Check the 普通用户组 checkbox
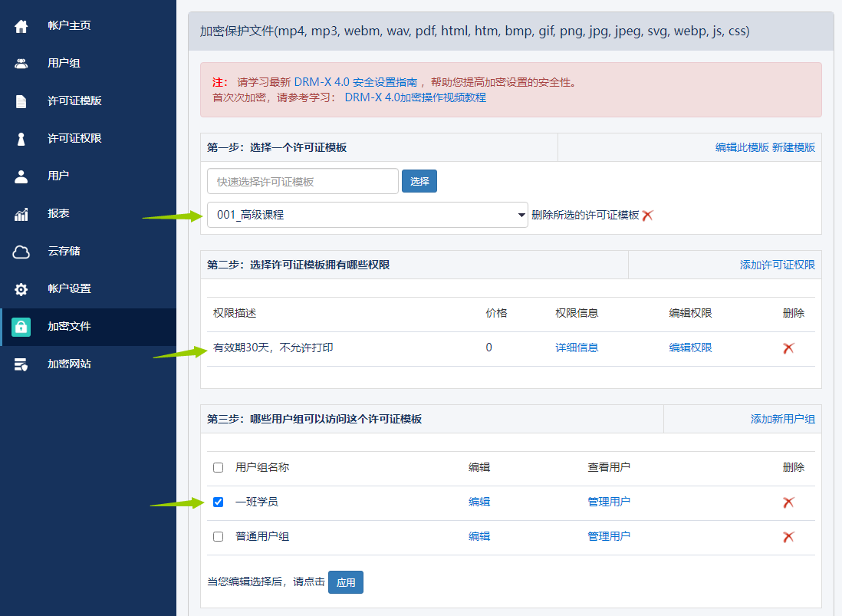 tap(219, 537)
